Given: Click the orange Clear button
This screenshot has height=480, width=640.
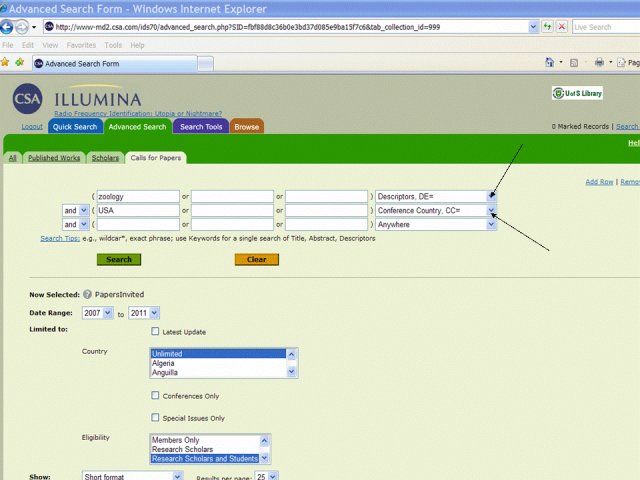Looking at the screenshot, I should click(x=256, y=259).
